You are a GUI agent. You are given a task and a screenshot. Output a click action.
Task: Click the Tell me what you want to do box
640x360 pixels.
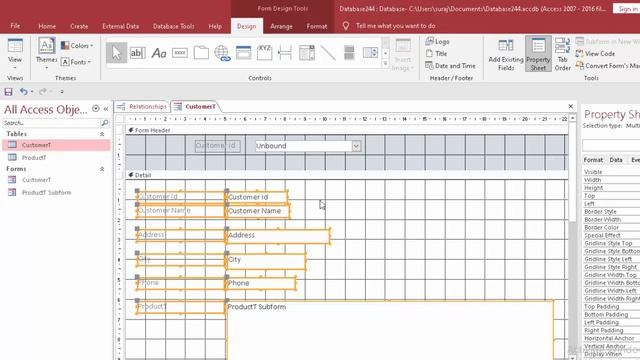(x=395, y=26)
